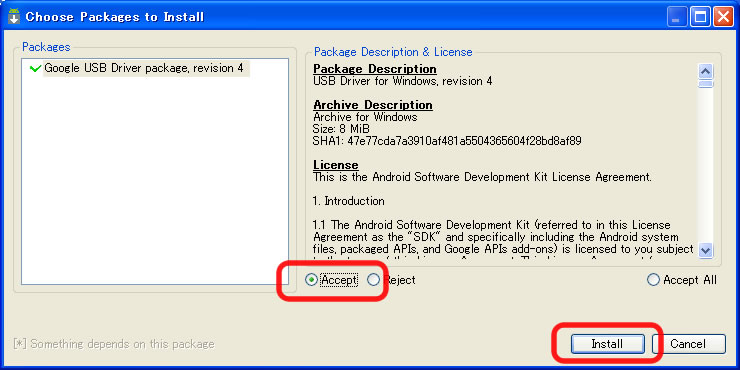Click the Package Description heading

[x=375, y=69]
